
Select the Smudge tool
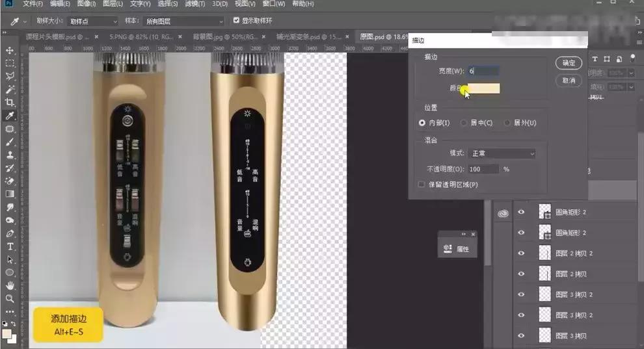[10, 207]
